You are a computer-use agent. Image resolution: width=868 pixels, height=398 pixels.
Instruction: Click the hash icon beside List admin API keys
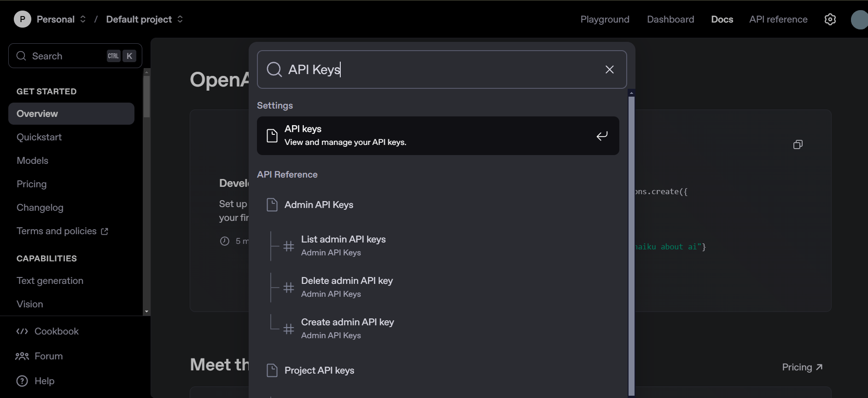tap(289, 246)
